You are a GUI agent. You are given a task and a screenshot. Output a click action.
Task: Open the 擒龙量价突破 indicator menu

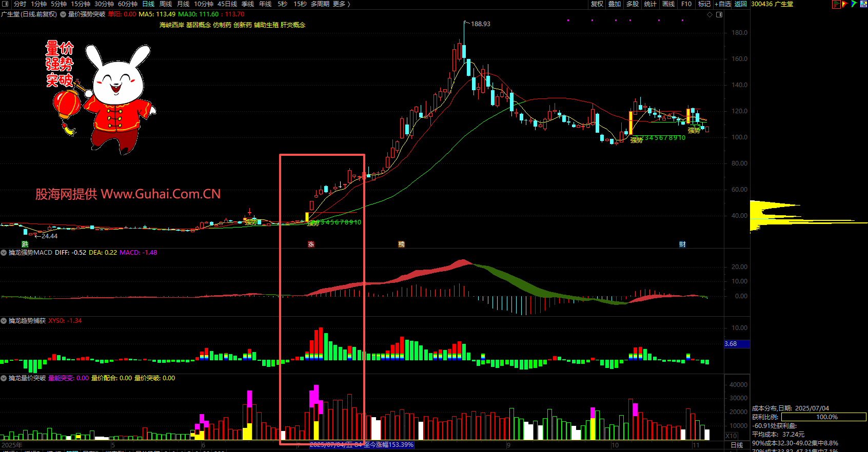click(4, 378)
